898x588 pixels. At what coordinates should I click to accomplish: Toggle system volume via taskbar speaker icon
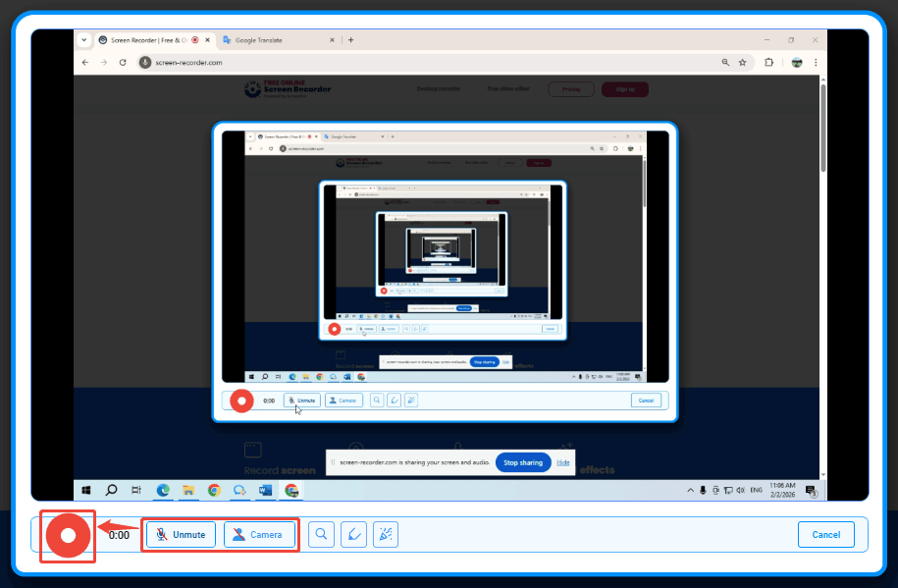tap(739, 489)
